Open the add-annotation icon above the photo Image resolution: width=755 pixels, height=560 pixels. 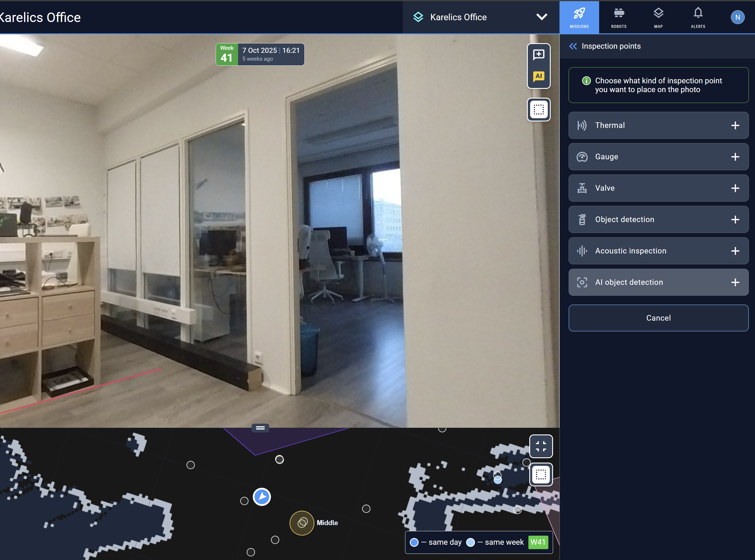tap(539, 55)
